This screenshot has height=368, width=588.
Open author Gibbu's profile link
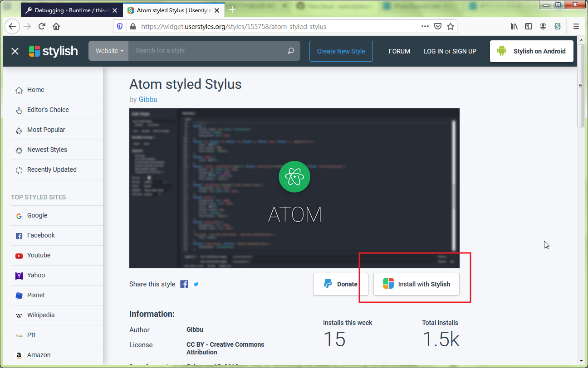pyautogui.click(x=148, y=99)
